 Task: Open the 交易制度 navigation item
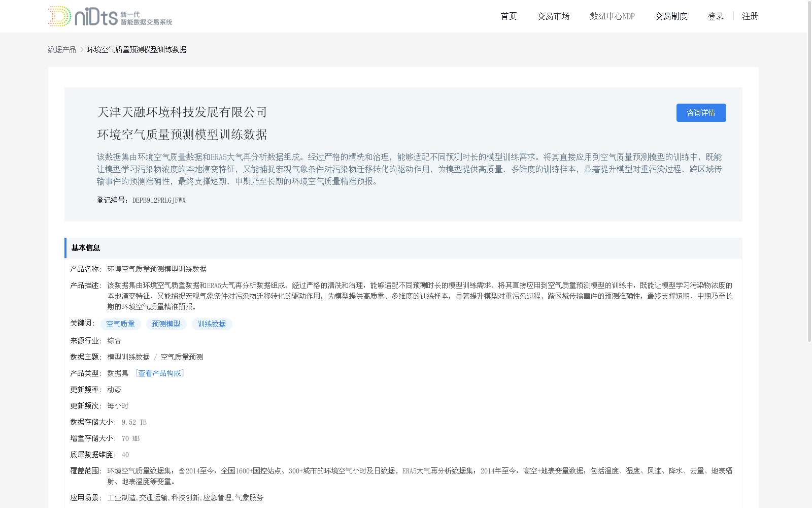pos(671,16)
